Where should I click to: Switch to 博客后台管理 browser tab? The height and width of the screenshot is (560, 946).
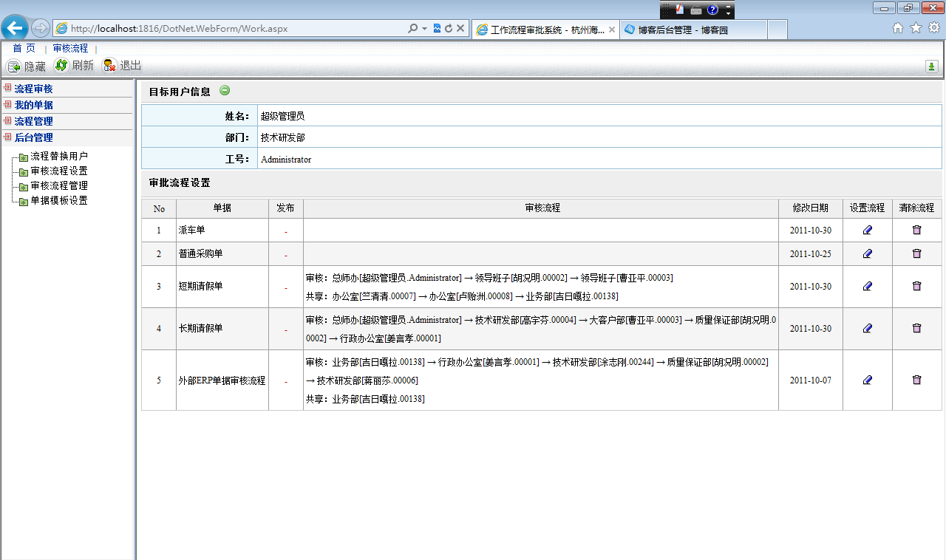tap(683, 30)
